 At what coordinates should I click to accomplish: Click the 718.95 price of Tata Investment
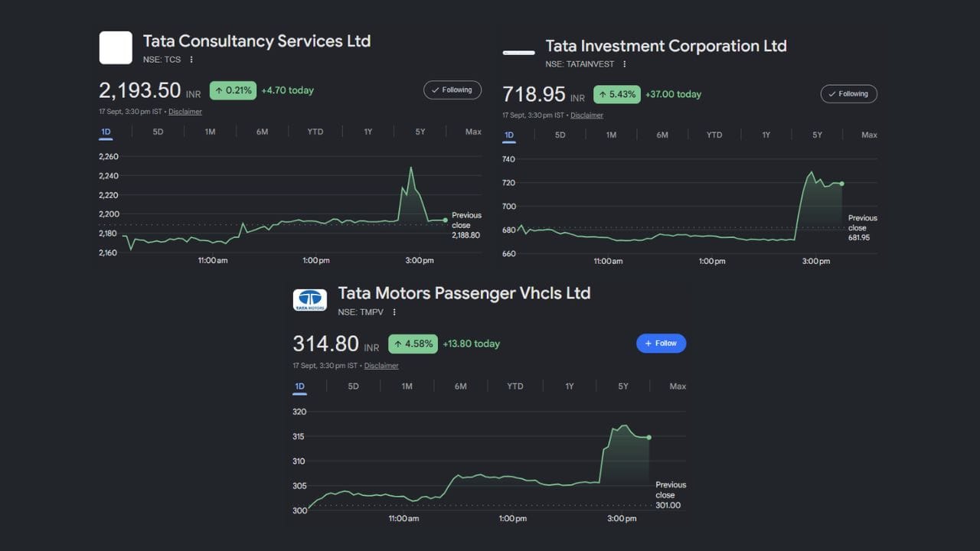click(x=534, y=94)
